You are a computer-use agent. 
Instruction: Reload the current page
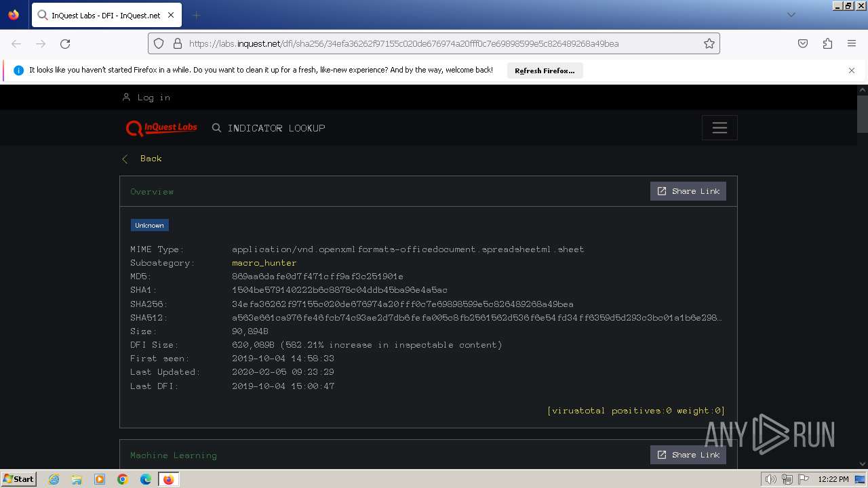pos(65,43)
